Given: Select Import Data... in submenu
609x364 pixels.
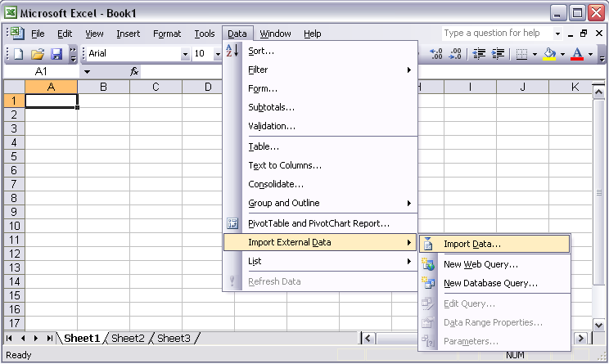Looking at the screenshot, I should coord(494,244).
